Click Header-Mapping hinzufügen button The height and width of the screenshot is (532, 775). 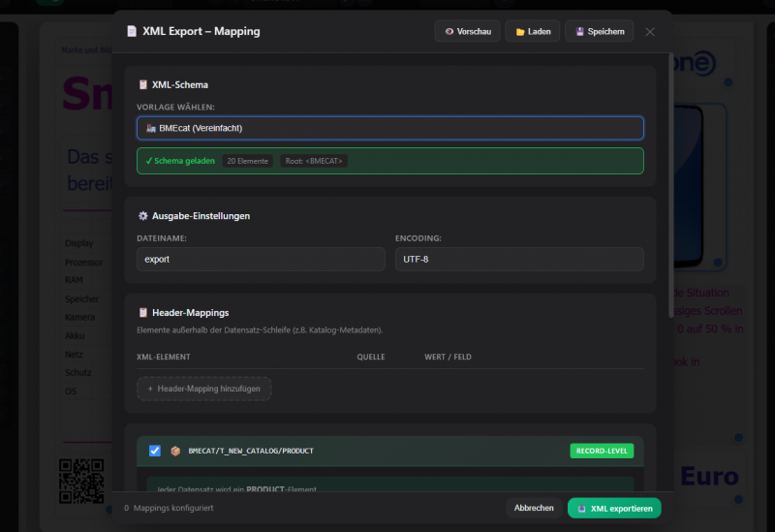204,389
